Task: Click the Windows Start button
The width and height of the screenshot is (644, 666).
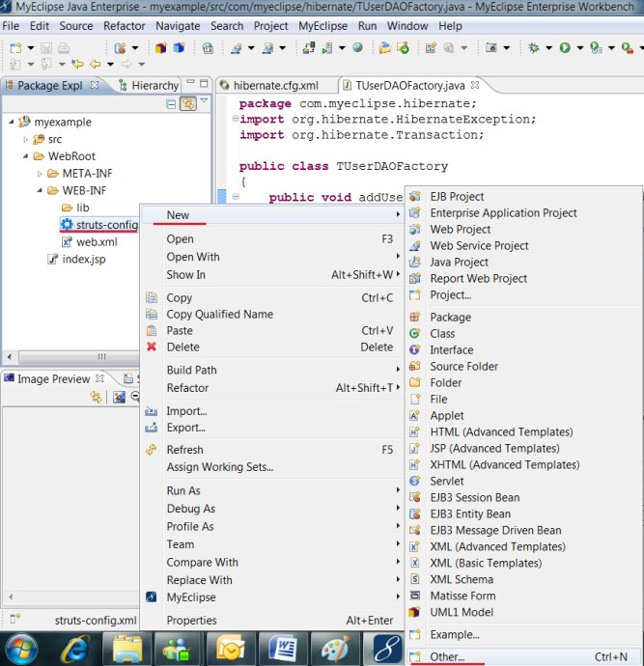Action: click(20, 649)
